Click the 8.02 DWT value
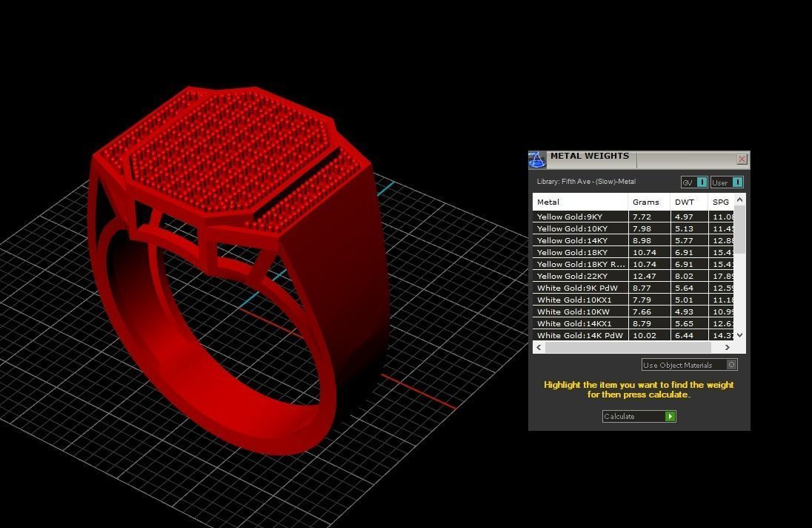This screenshot has width=812, height=528. pyautogui.click(x=684, y=276)
